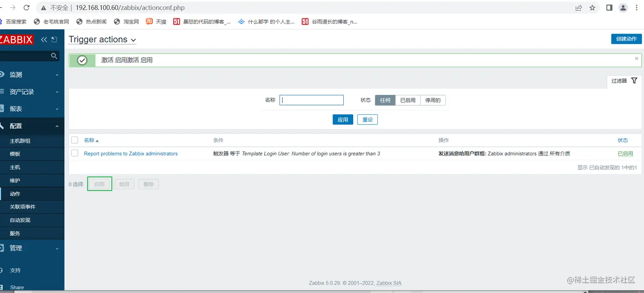Collapse sidebar with double-chevron icon
This screenshot has width=644, height=293.
coord(44,40)
